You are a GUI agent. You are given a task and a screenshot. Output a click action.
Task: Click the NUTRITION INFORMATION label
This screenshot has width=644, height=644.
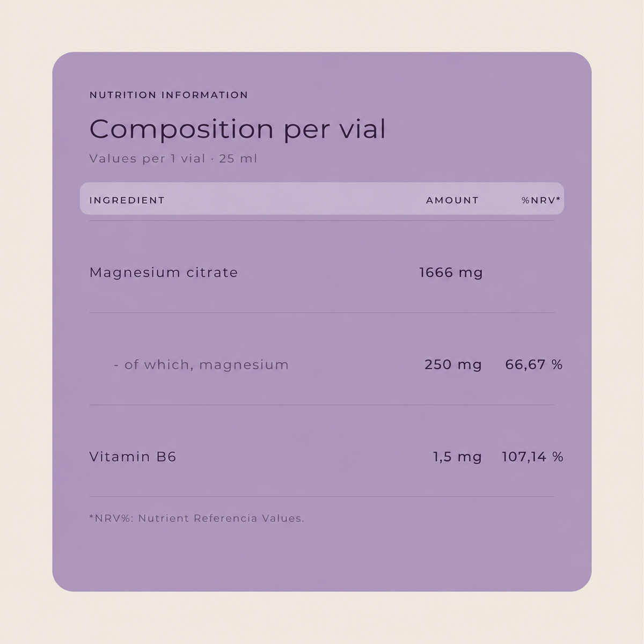169,95
